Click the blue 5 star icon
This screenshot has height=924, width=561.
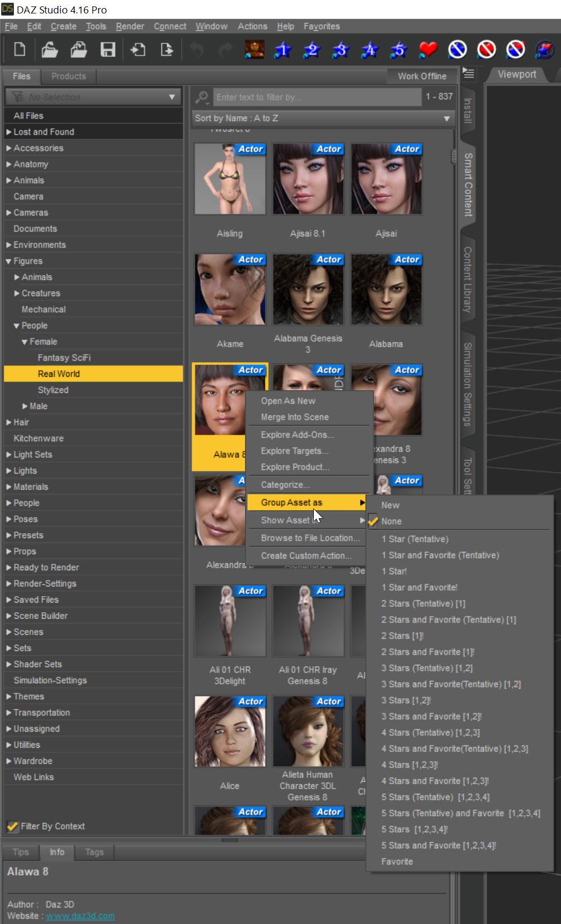coord(399,50)
